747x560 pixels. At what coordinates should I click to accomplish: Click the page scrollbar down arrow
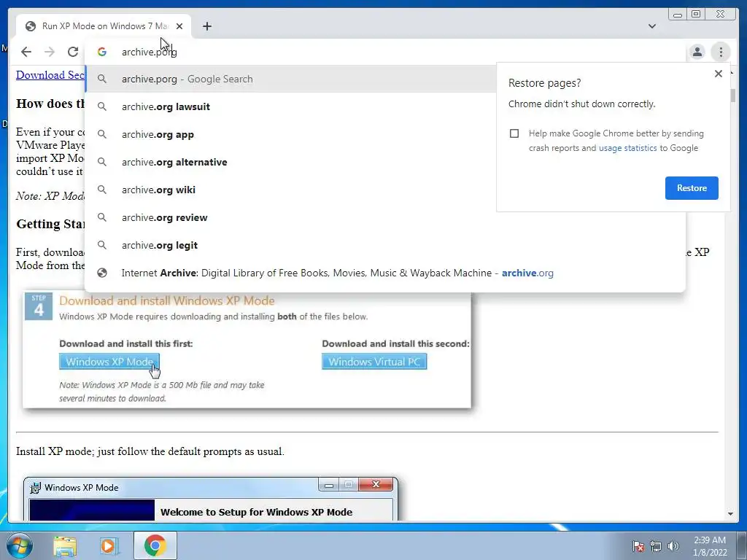tap(730, 514)
